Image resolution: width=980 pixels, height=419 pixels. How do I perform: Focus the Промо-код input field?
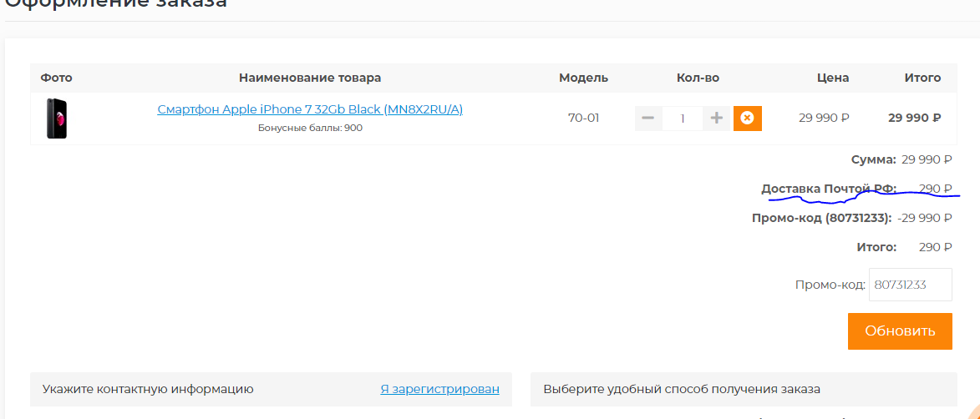(911, 285)
